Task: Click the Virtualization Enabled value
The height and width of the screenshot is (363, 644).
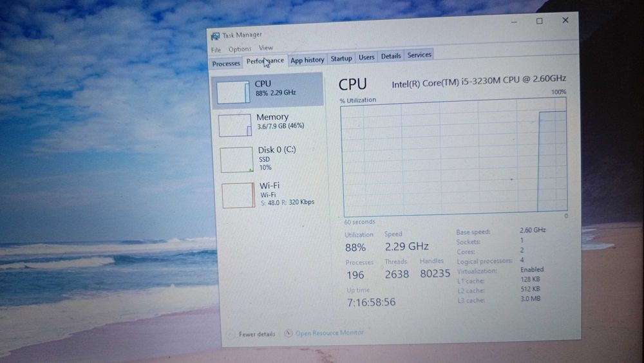Action: 532,270
